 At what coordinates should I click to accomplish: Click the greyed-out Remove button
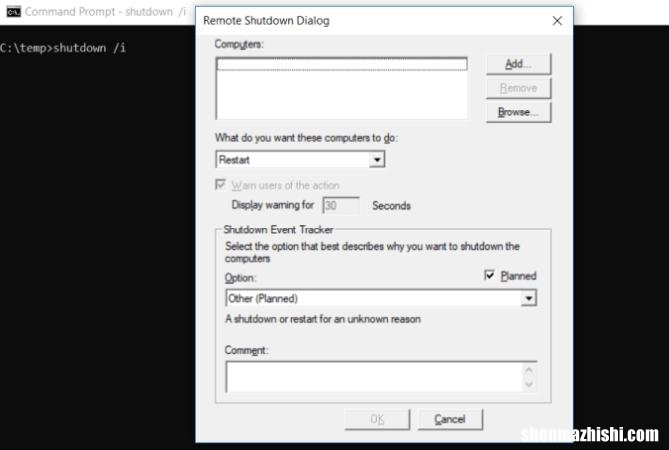pyautogui.click(x=518, y=88)
